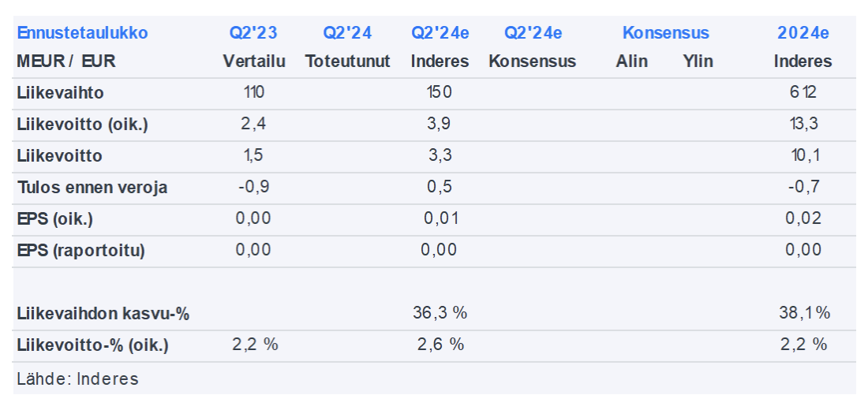Image resolution: width=868 pixels, height=410 pixels.
Task: Click the Toteutunut column sub-header
Action: pos(347,61)
